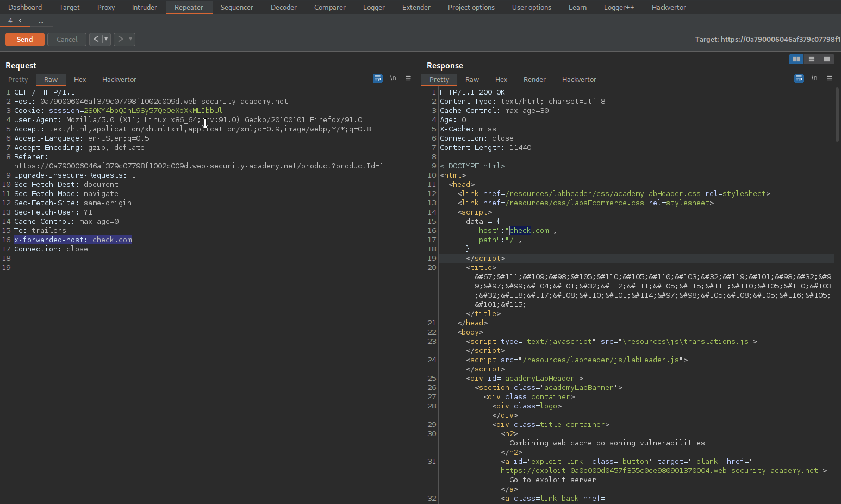Close Repeater tab number 4

pos(20,21)
